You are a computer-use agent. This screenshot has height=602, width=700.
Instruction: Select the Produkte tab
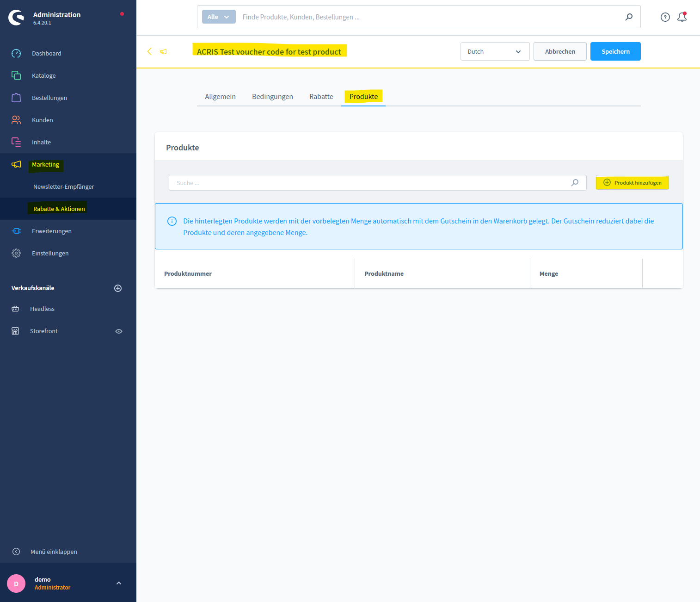(x=363, y=97)
